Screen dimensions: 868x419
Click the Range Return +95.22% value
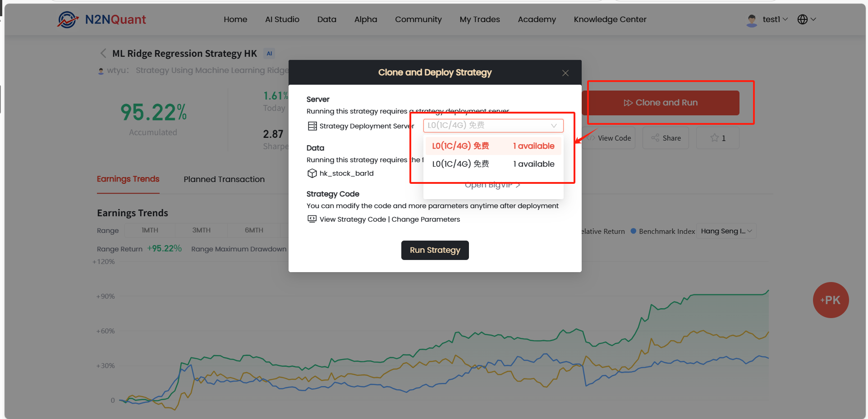point(165,249)
